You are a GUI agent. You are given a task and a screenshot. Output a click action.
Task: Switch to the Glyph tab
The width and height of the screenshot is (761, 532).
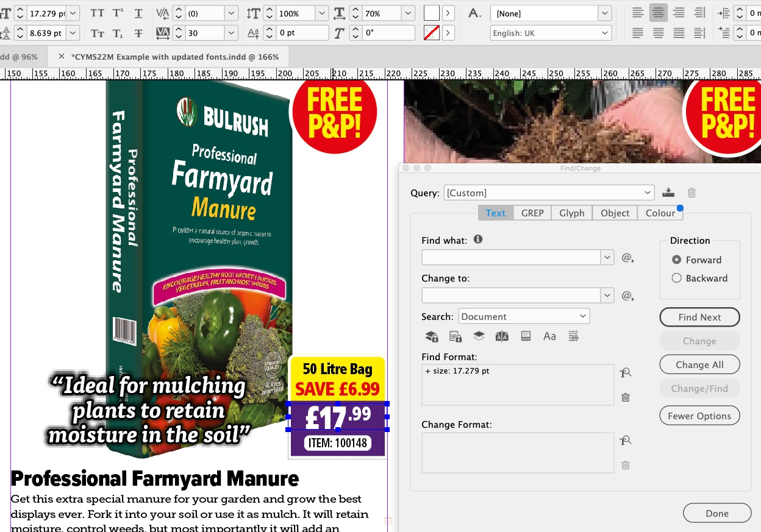point(572,213)
